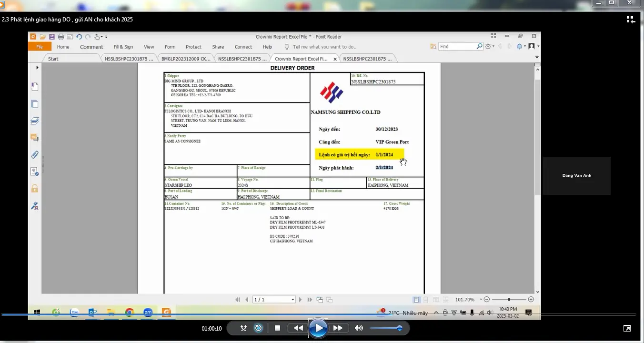
Task: Open zoom percentage dropdown arrow
Action: point(481,300)
